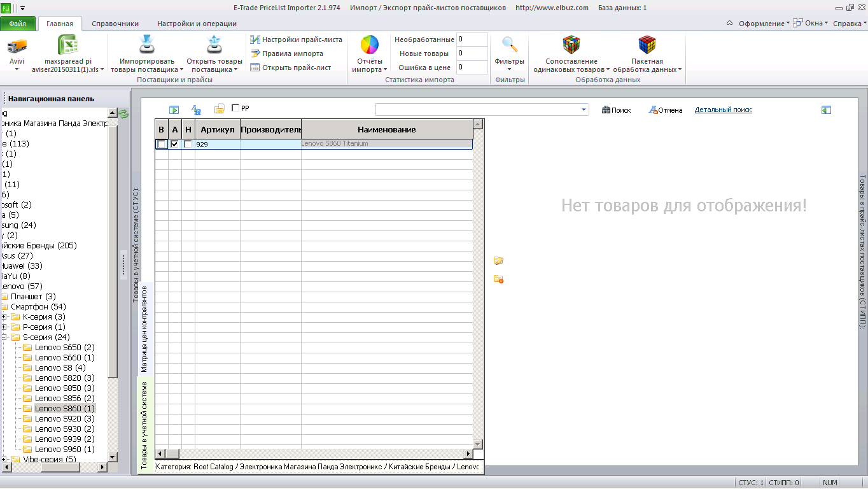Click the Окна windows icon
This screenshot has height=489, width=868.
(x=797, y=22)
